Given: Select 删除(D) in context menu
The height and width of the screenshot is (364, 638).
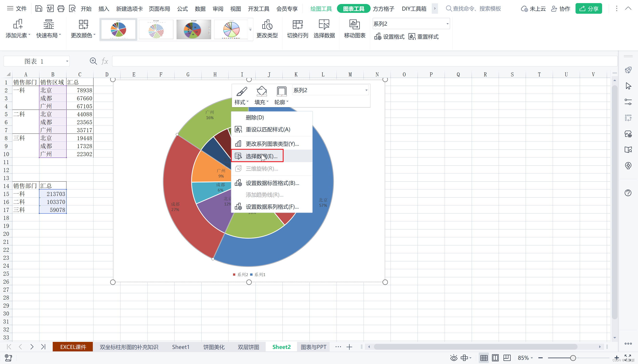Looking at the screenshot, I should point(272,118).
